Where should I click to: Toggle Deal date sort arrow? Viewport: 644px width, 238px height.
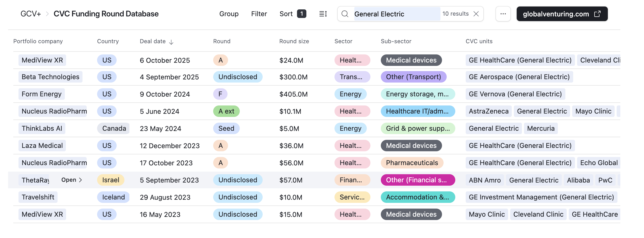tap(171, 42)
